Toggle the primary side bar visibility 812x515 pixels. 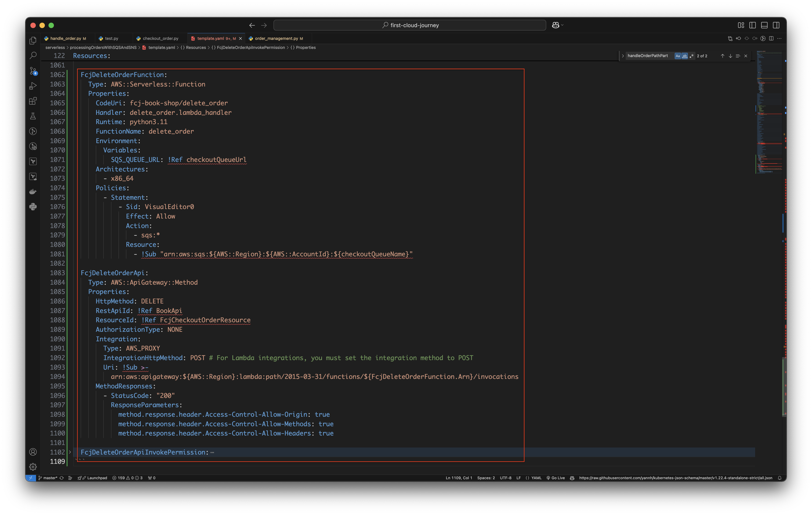(x=752, y=25)
